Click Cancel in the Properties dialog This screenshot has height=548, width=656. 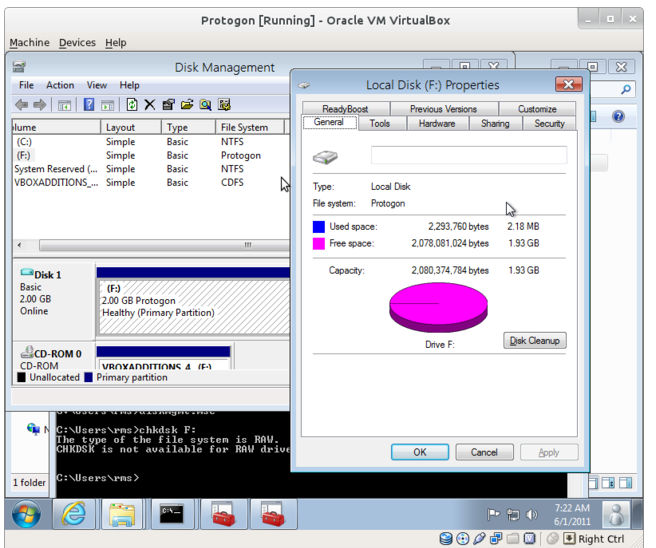click(484, 452)
